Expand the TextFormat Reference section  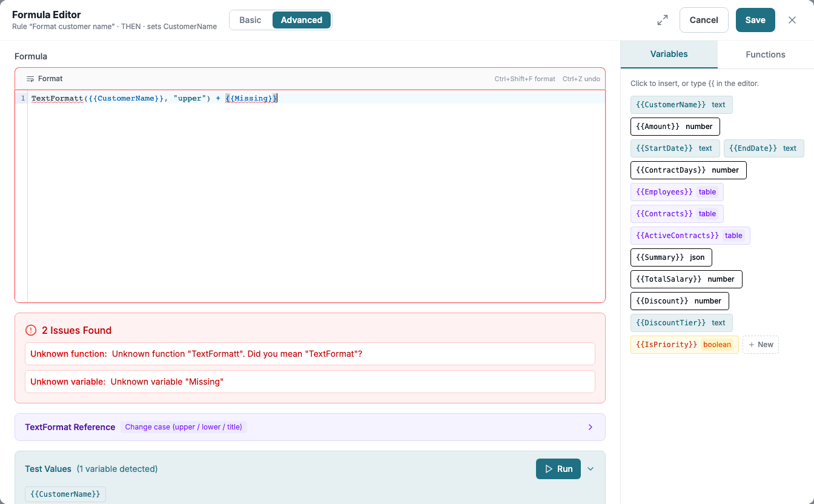[x=309, y=427]
